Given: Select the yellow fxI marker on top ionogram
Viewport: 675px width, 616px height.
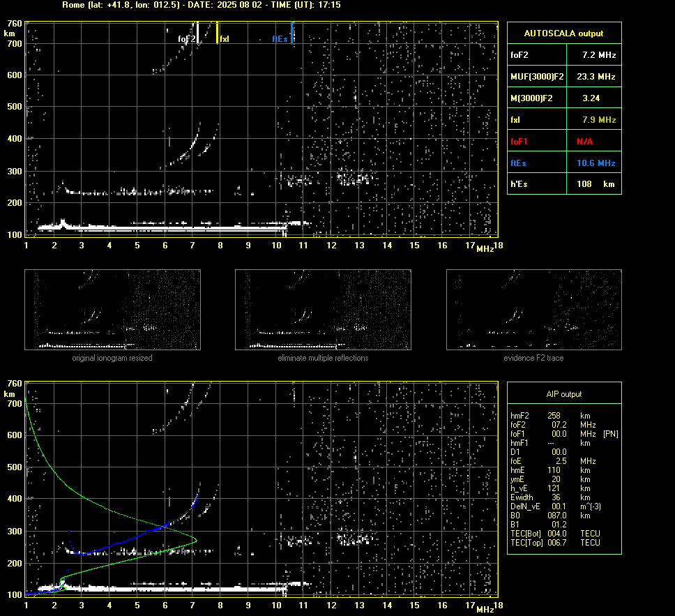Looking at the screenshot, I should tap(217, 33).
